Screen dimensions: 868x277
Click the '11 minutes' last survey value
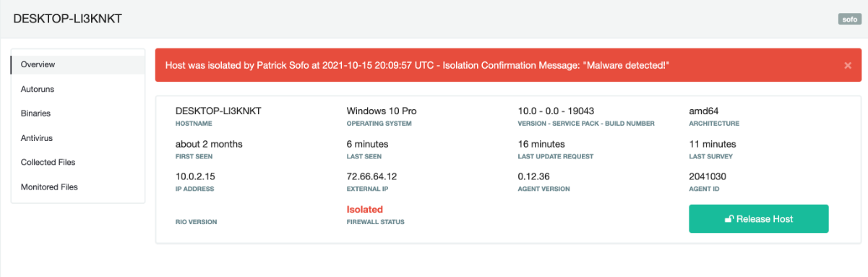click(x=713, y=144)
